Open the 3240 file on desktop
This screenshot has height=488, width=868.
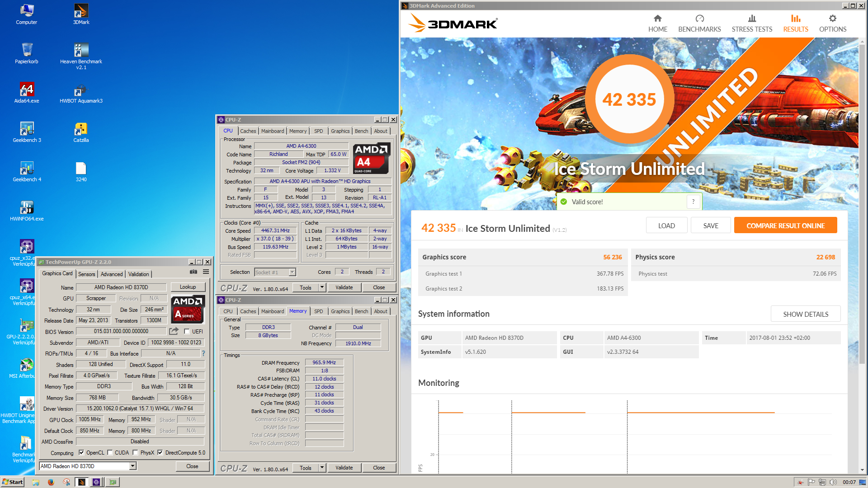click(81, 172)
